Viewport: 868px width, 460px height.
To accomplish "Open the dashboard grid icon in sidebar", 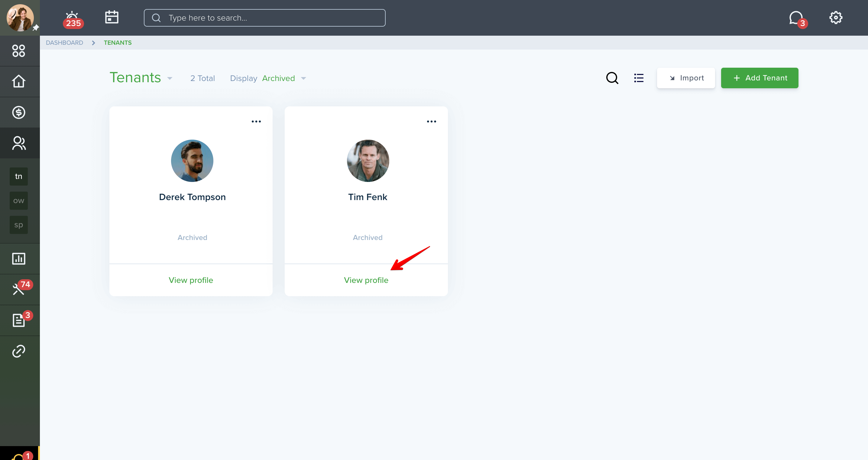I will (18, 51).
